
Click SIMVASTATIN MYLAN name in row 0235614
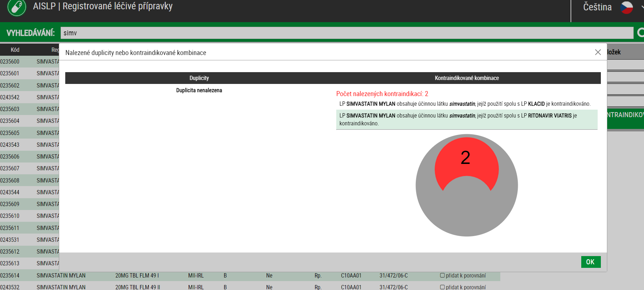[x=61, y=275]
